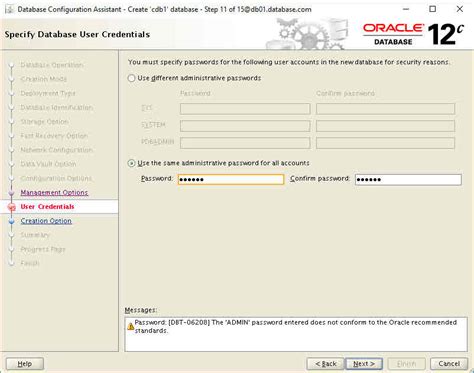Click the DBT-06208 password warning message
Image resolution: width=474 pixels, height=373 pixels.
(296, 327)
